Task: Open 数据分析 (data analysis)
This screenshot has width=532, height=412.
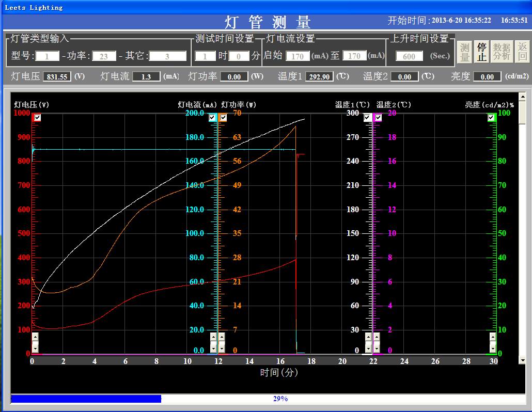Action: (x=502, y=52)
